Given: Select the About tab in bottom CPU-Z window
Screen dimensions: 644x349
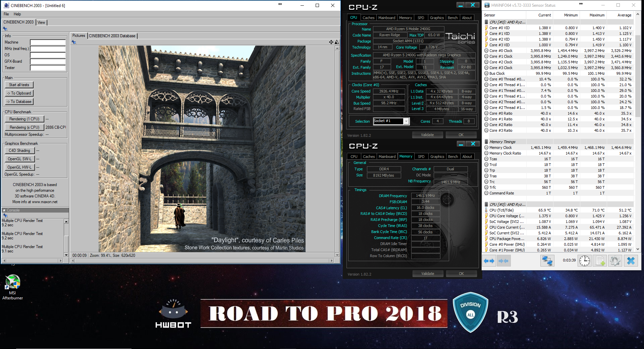Looking at the screenshot, I should coord(467,157).
